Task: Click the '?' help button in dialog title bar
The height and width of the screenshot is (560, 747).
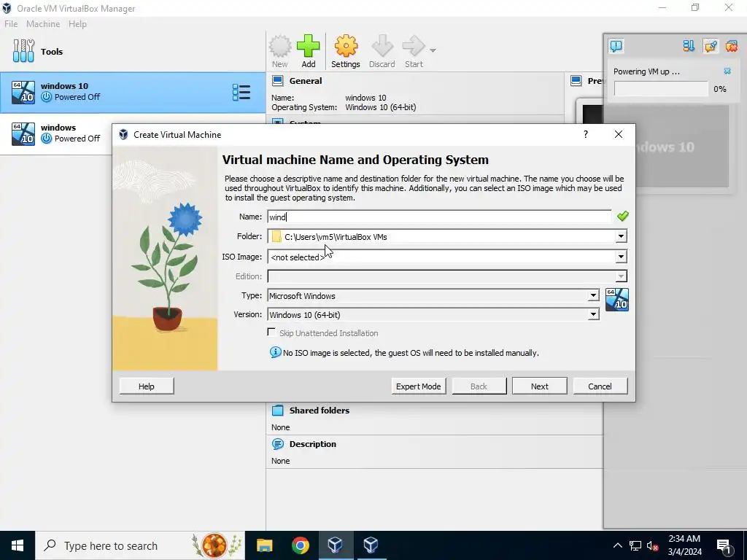Action: coord(586,134)
